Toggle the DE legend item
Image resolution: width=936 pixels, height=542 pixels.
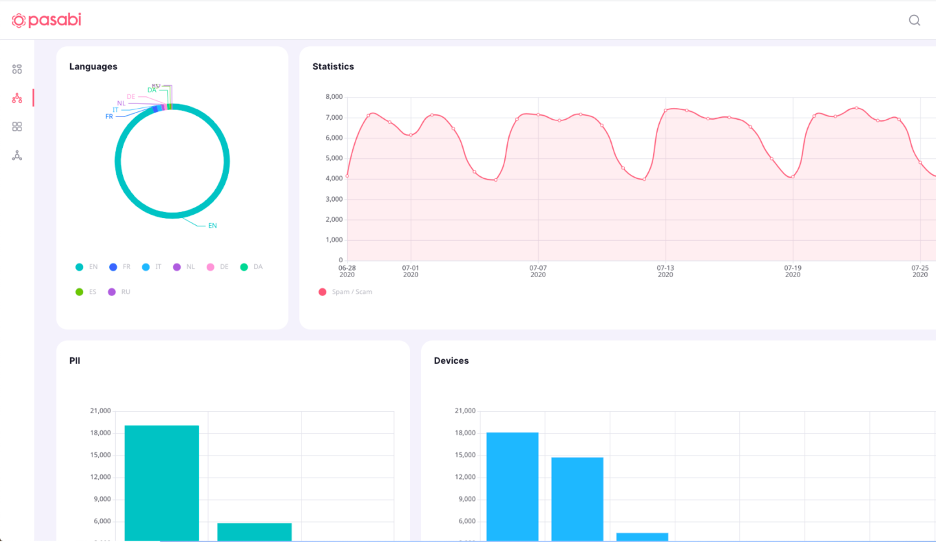point(218,267)
